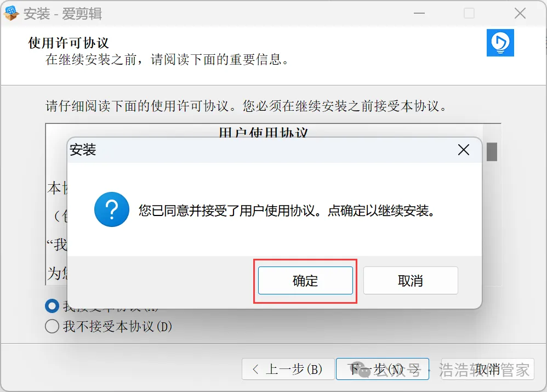547x392 pixels.
Task: Close the 安装 confirmation dialog with X
Action: (464, 150)
